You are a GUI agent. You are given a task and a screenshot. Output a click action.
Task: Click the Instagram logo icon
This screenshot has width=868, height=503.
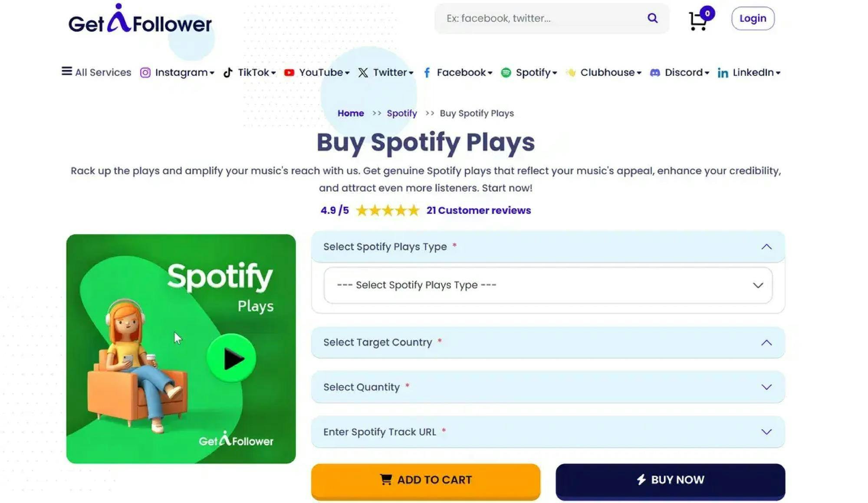[x=145, y=73]
